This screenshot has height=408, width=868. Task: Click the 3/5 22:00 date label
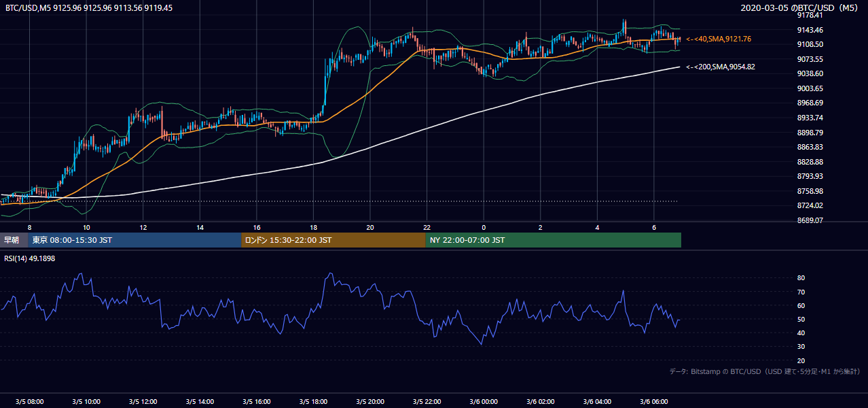(x=427, y=402)
